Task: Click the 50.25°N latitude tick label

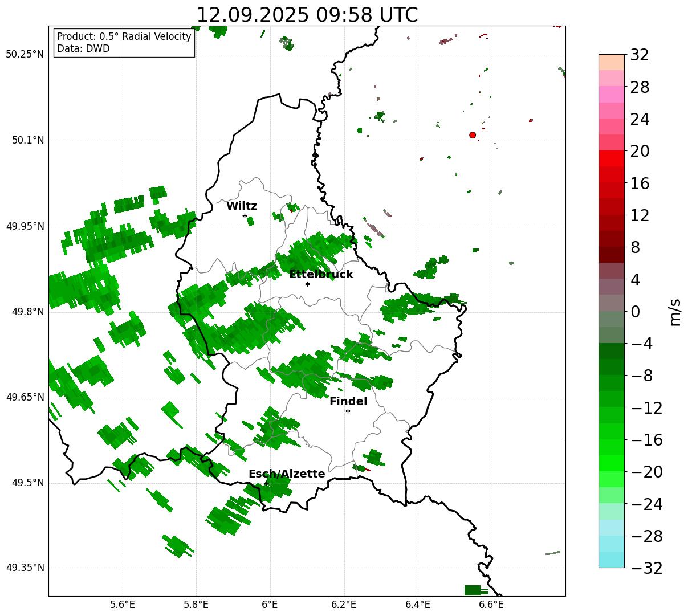Action: pos(25,55)
